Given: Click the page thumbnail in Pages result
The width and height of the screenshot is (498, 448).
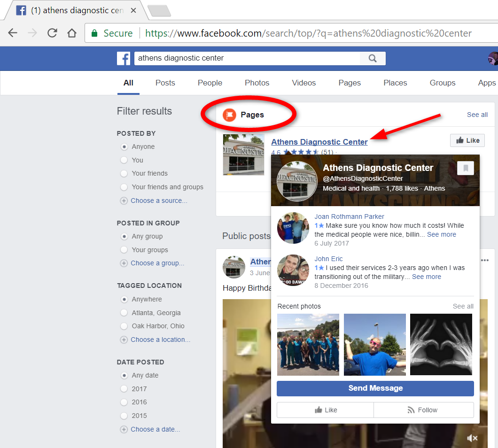Looking at the screenshot, I should (x=244, y=154).
